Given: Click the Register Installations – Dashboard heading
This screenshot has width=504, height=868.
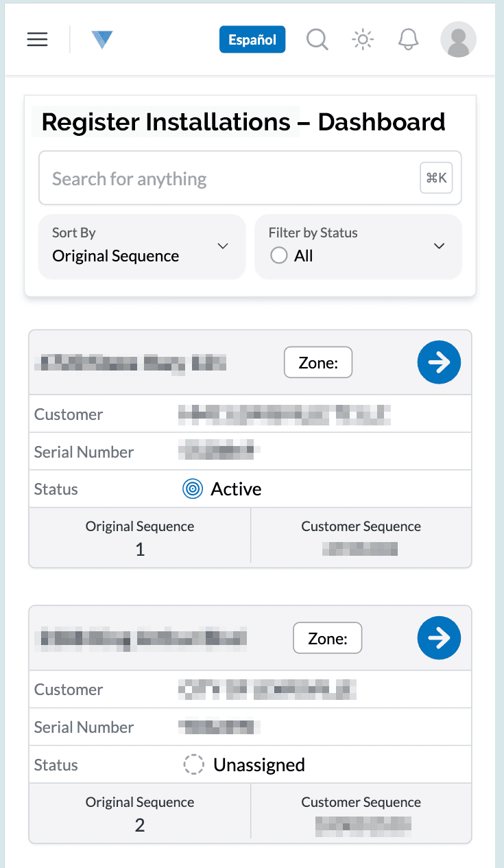Looking at the screenshot, I should click(x=243, y=122).
